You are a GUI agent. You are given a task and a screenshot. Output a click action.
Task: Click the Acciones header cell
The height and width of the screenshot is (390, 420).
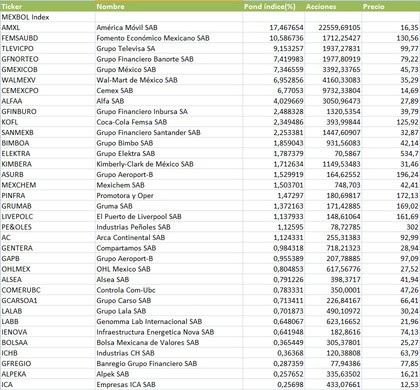(x=333, y=6)
